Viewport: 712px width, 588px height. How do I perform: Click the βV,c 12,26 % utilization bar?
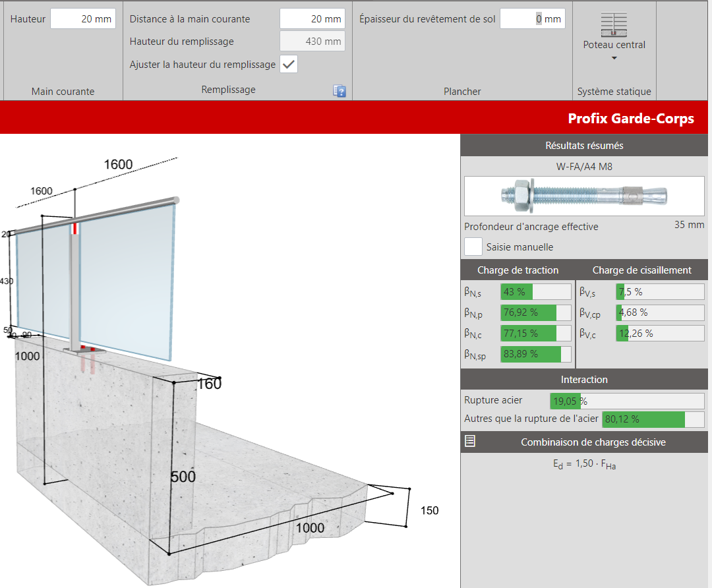(x=660, y=334)
